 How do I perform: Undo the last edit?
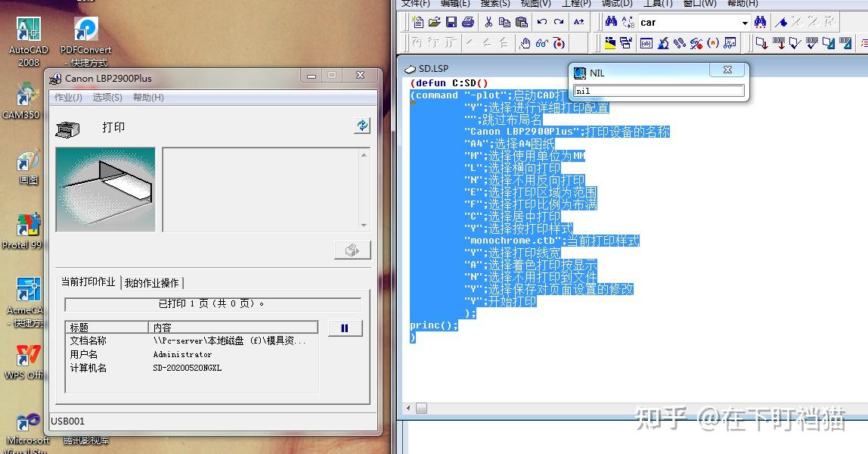pos(542,22)
